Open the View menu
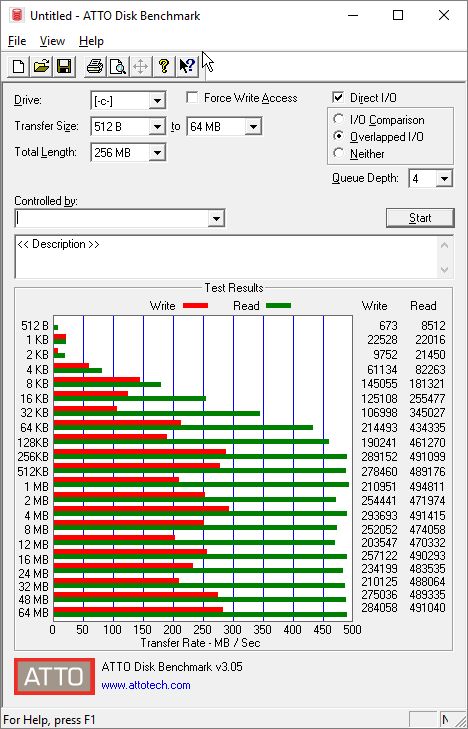Viewport: 468px width, 729px height. (52, 41)
